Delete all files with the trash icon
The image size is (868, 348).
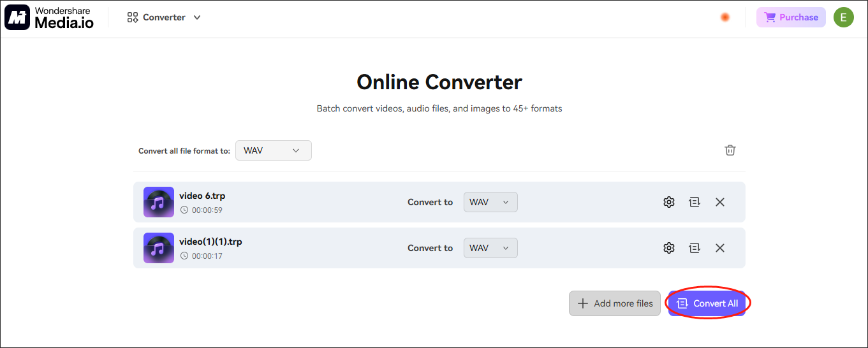[730, 150]
